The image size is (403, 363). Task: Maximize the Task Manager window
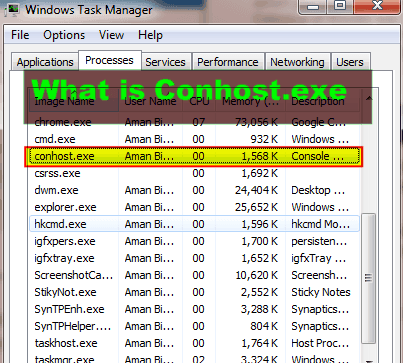point(340,6)
